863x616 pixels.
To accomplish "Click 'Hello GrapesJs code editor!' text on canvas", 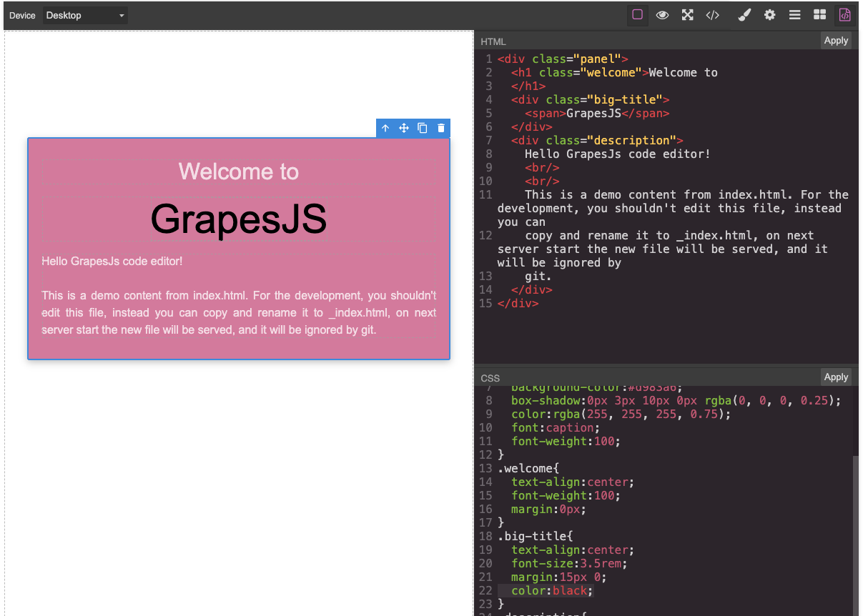I will [x=112, y=262].
